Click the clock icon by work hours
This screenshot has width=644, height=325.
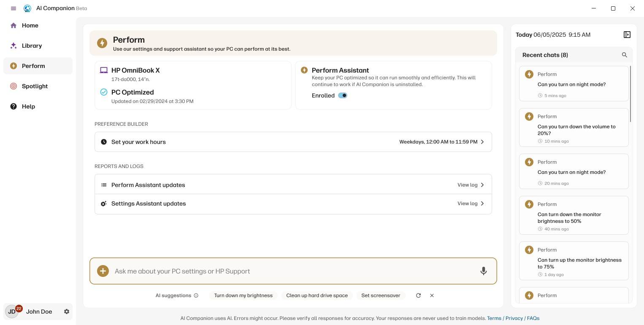point(104,142)
